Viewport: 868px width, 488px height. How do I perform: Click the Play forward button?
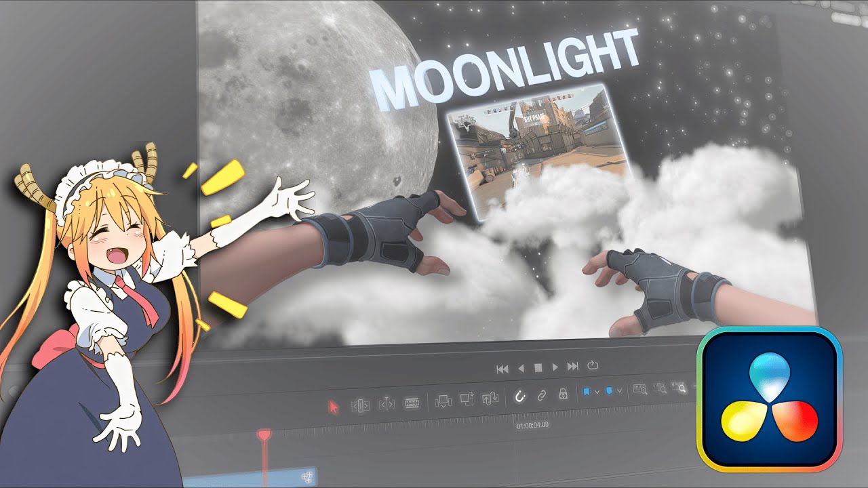click(555, 367)
